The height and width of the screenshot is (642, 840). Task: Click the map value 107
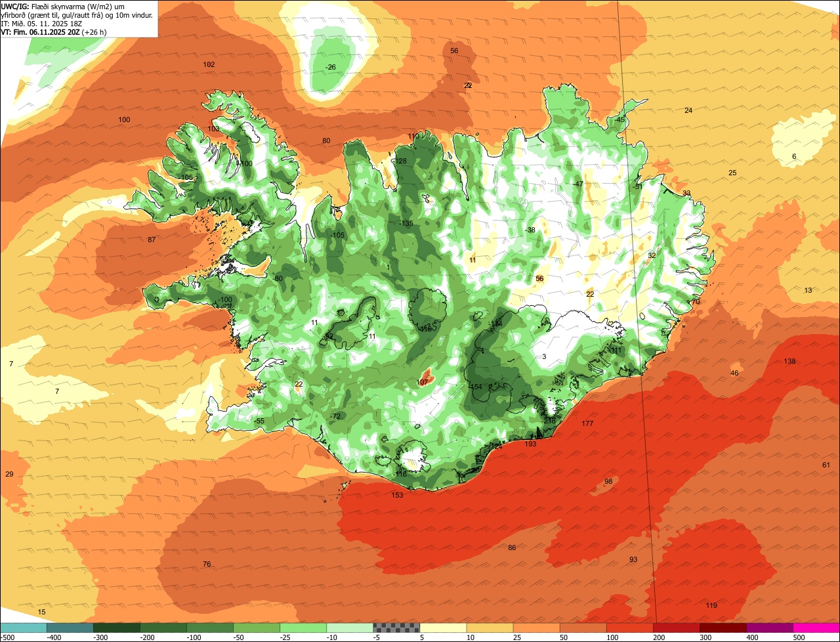tap(423, 381)
